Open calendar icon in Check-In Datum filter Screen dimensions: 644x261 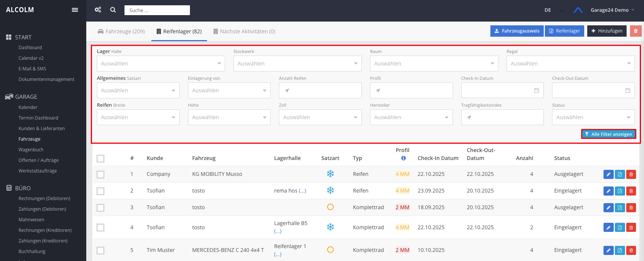536,90
